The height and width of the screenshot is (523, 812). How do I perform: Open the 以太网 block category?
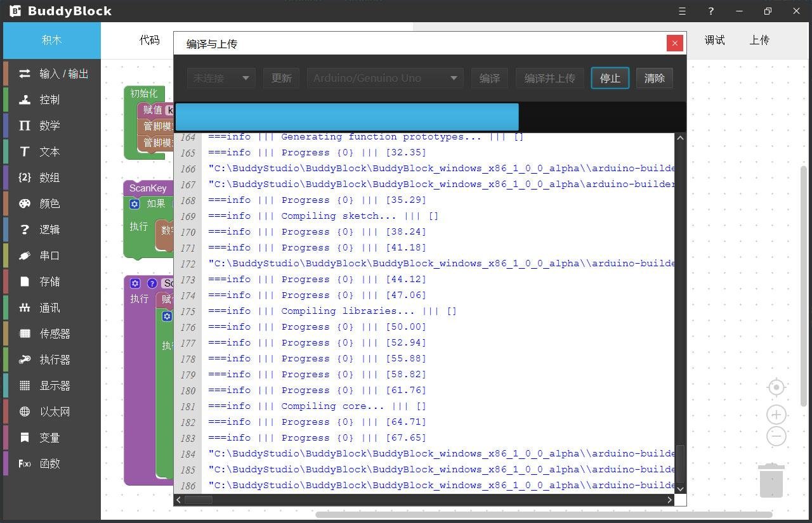click(52, 411)
